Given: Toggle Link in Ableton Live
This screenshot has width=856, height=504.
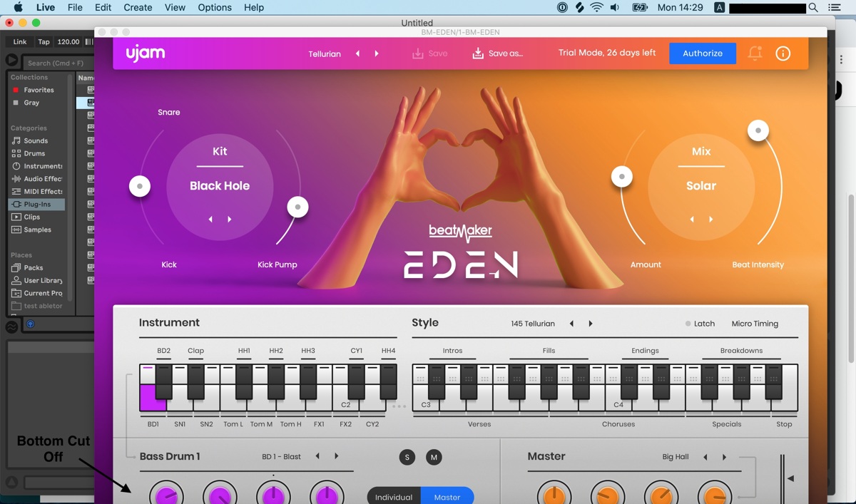Looking at the screenshot, I should (20, 41).
